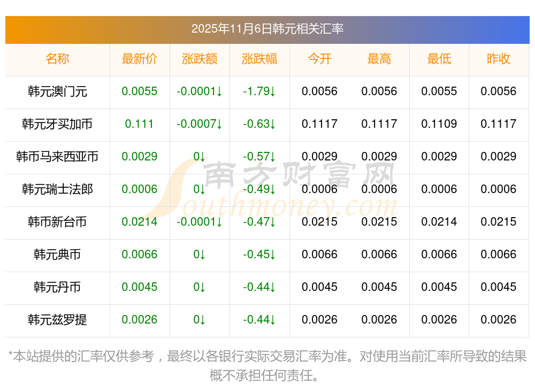Click the 最高 column header

(379, 59)
